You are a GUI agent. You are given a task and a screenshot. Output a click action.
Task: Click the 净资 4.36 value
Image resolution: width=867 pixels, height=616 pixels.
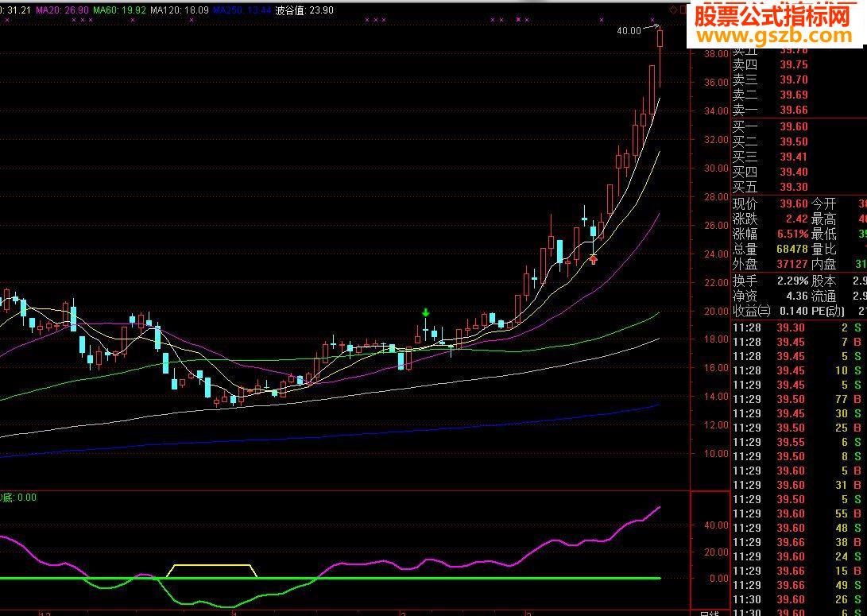pyautogui.click(x=797, y=296)
